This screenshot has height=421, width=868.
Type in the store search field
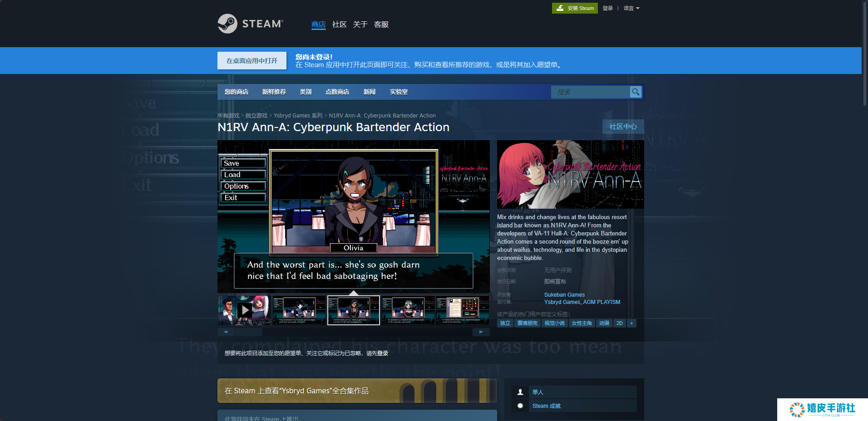click(x=590, y=92)
